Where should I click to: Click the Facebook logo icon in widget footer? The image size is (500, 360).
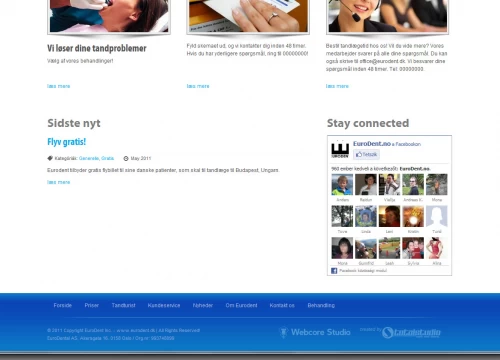pos(334,271)
